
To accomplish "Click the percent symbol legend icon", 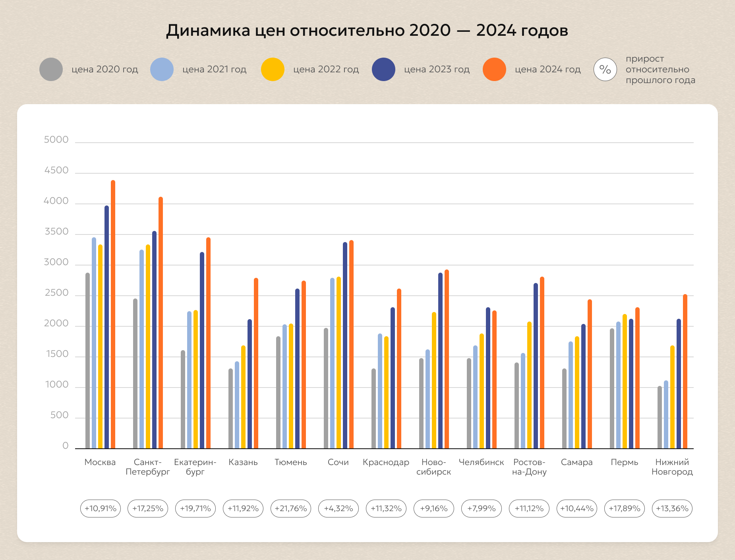I will point(605,69).
